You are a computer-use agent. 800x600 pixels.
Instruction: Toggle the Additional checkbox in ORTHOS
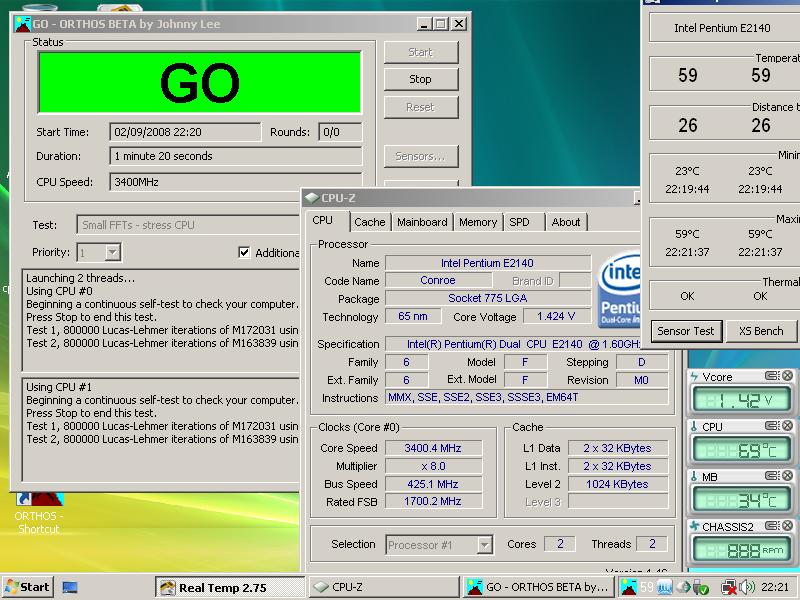click(244, 252)
